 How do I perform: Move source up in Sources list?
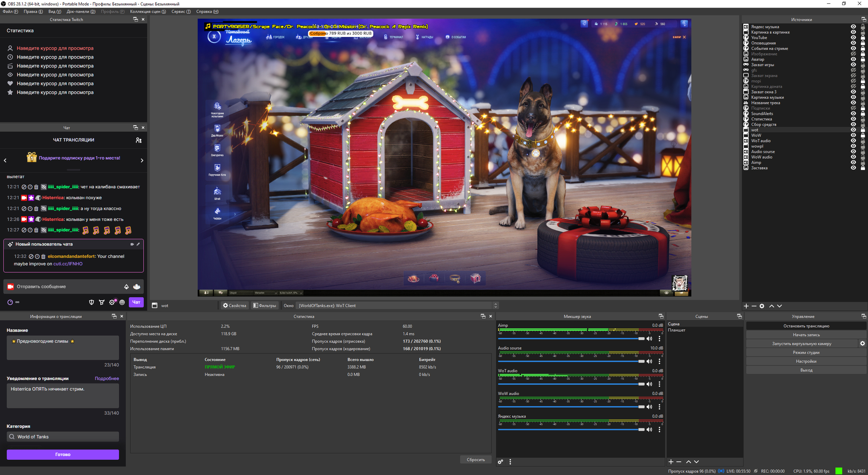[x=772, y=306]
